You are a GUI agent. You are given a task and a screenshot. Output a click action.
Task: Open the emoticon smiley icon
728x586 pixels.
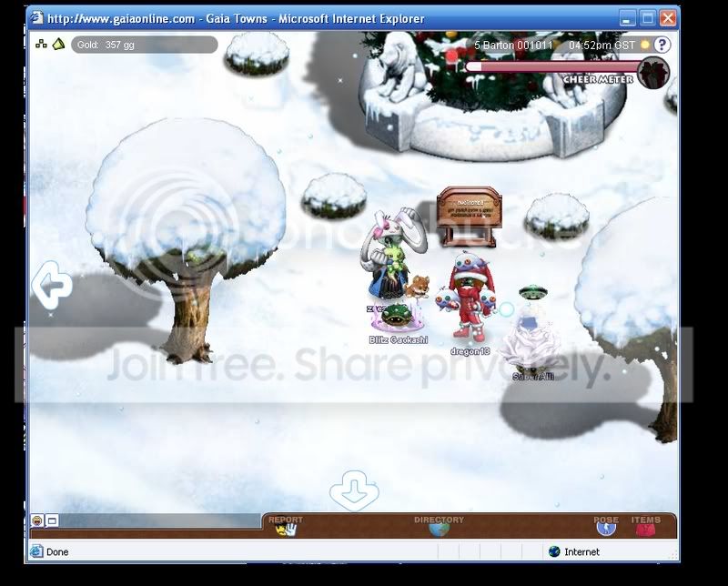(37, 520)
